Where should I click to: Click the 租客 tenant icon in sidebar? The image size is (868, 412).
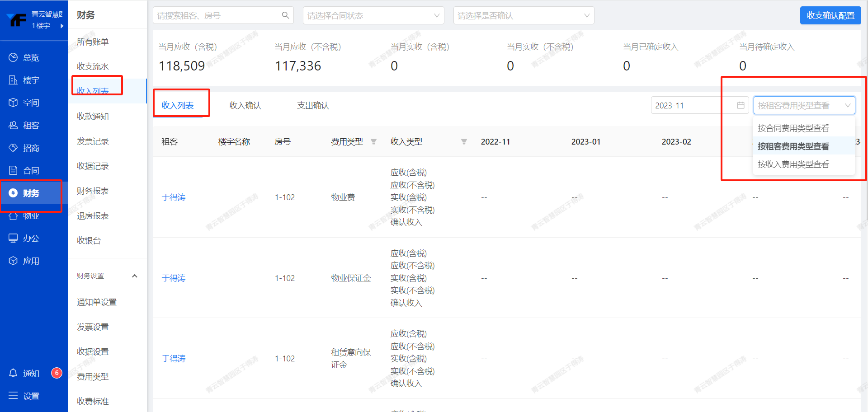(13, 125)
